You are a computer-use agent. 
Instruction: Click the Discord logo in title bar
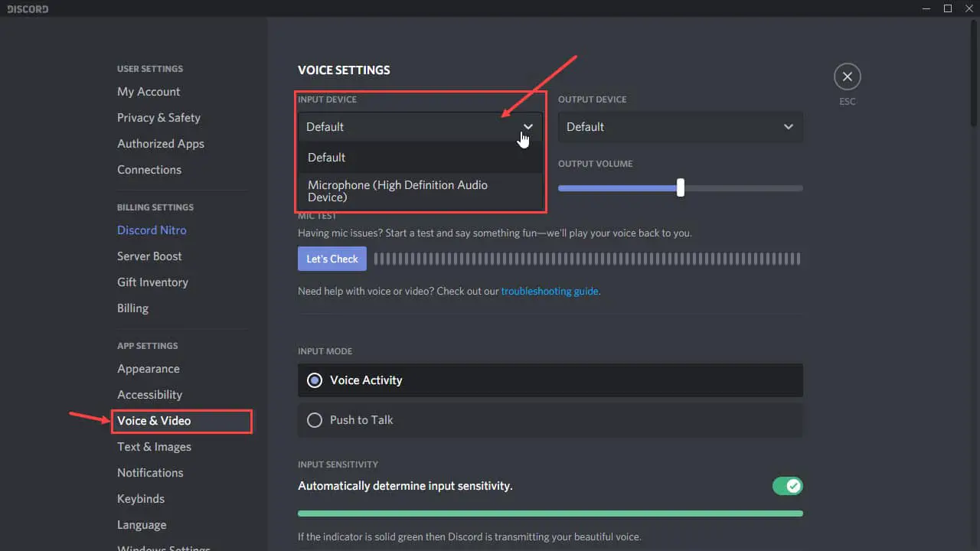28,9
